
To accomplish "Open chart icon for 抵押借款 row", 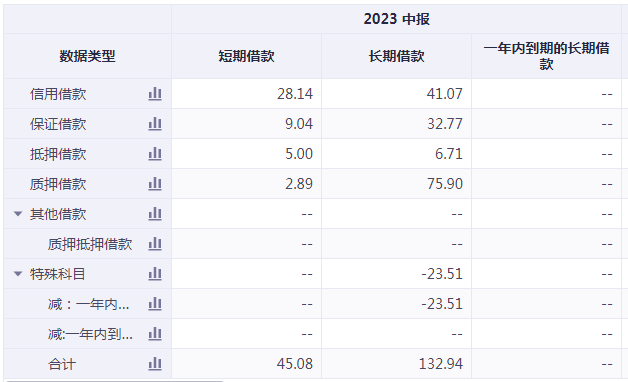I will (x=155, y=154).
